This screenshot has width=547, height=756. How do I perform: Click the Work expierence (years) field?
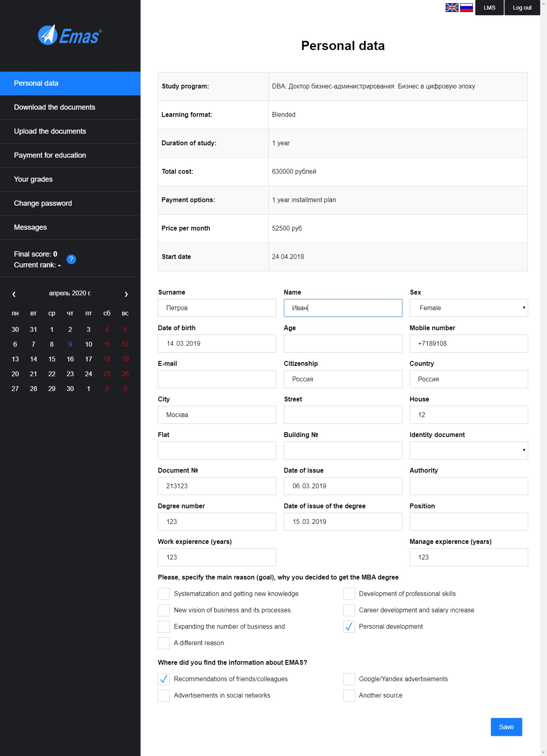coord(217,557)
